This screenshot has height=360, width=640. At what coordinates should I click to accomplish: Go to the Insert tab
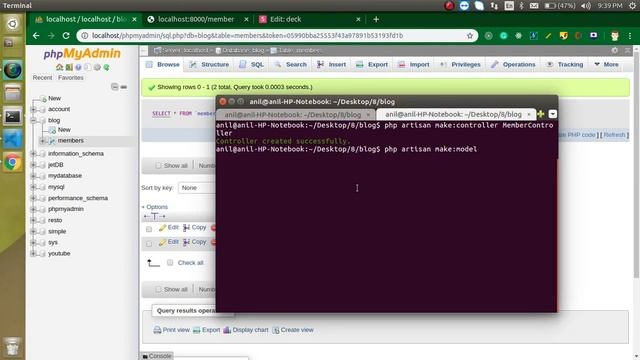point(331,64)
